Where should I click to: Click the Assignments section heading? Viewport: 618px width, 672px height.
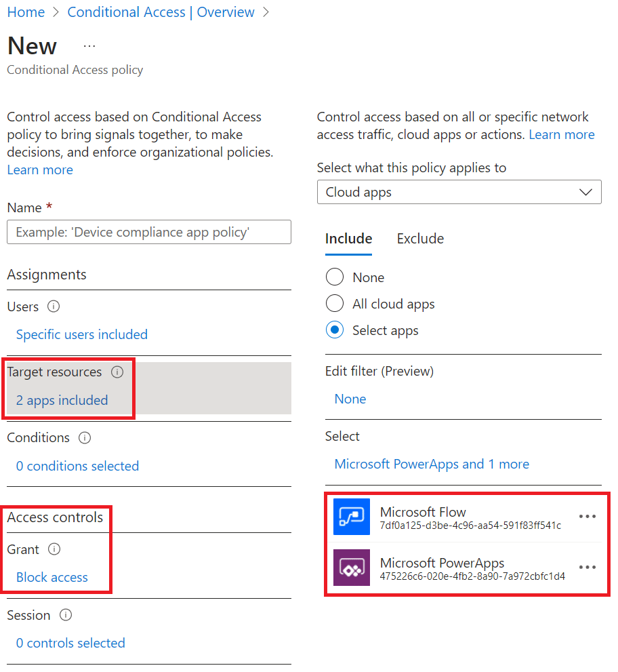click(47, 274)
